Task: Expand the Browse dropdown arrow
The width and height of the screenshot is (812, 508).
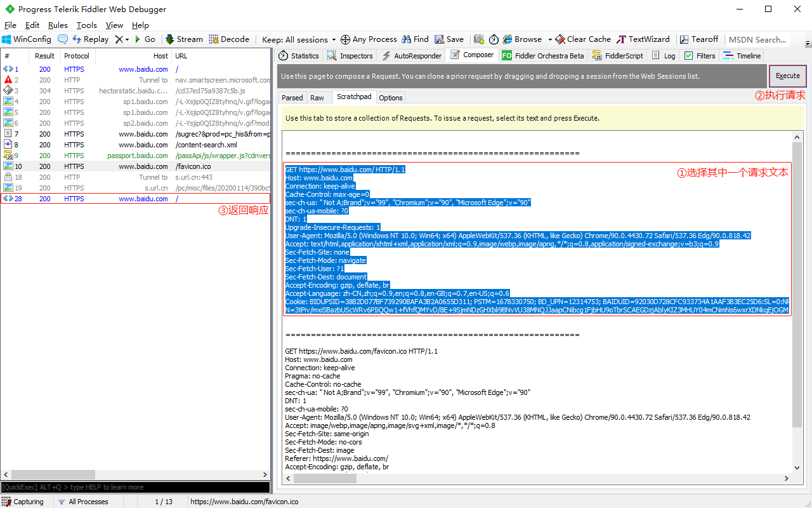Action: pos(550,39)
